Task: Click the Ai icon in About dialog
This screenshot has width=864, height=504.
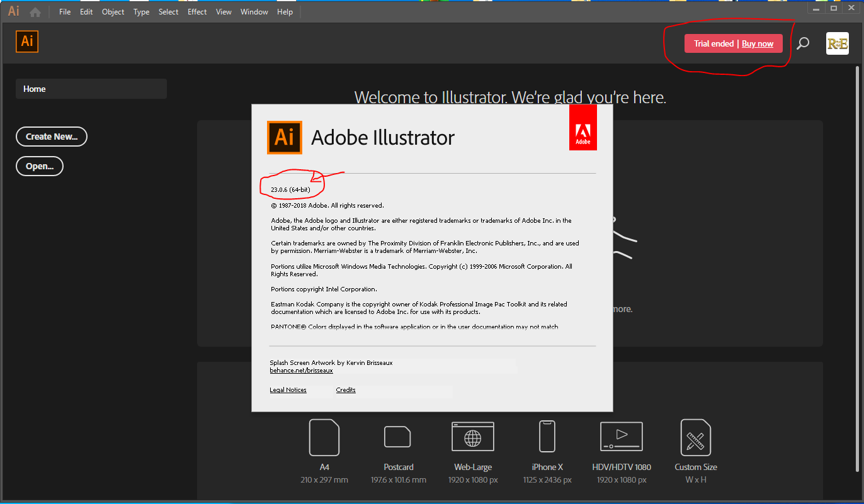Action: tap(285, 137)
